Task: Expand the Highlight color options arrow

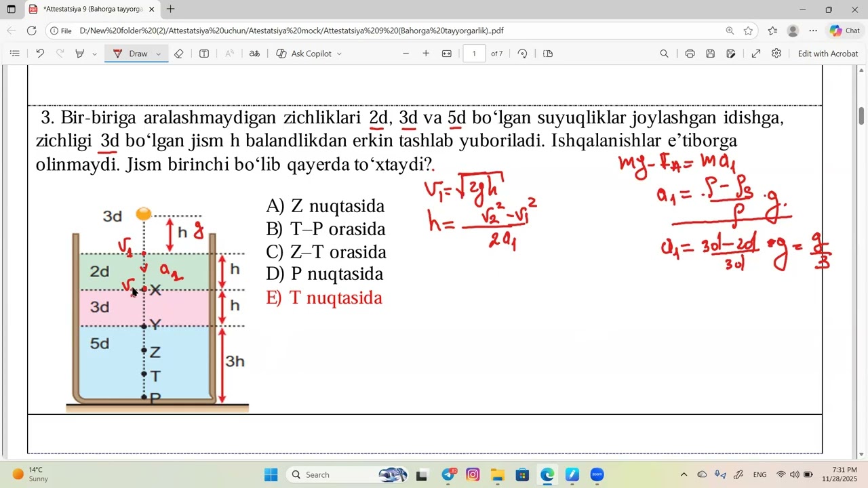Action: pos(94,54)
